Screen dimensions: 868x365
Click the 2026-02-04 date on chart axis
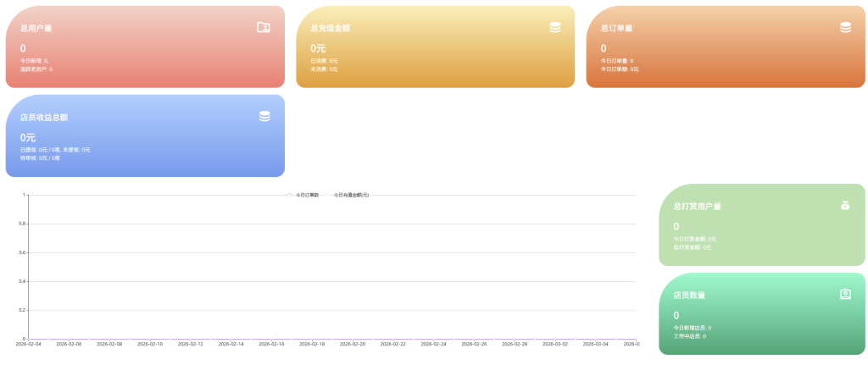click(x=28, y=344)
